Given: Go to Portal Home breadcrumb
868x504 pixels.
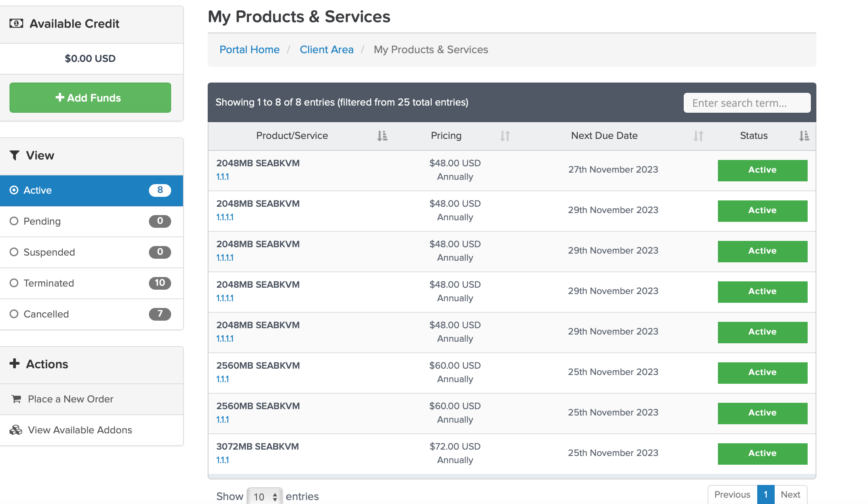Looking at the screenshot, I should [249, 50].
